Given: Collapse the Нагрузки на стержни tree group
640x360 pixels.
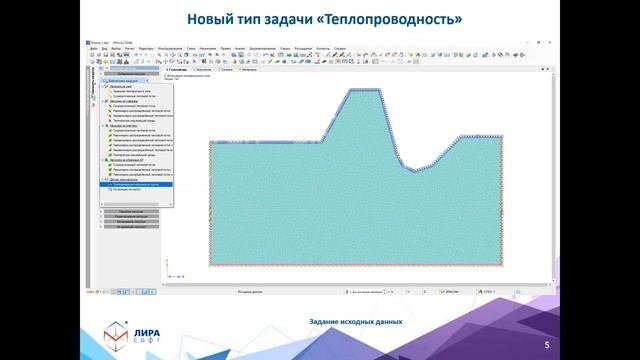Looking at the screenshot, I should (103, 101).
